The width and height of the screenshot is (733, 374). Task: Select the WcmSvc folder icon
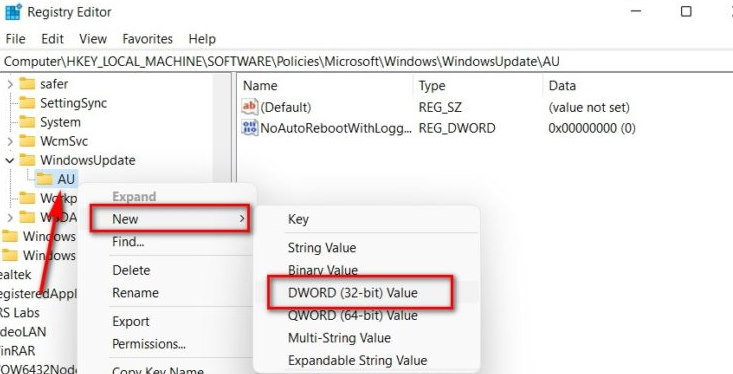tap(28, 141)
